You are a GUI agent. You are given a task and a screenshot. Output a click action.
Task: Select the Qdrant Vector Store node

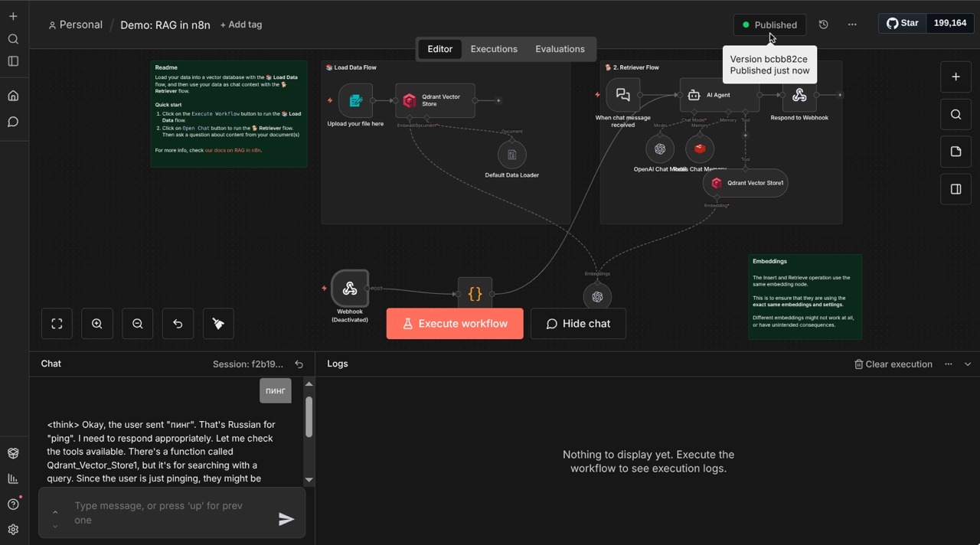(x=435, y=100)
